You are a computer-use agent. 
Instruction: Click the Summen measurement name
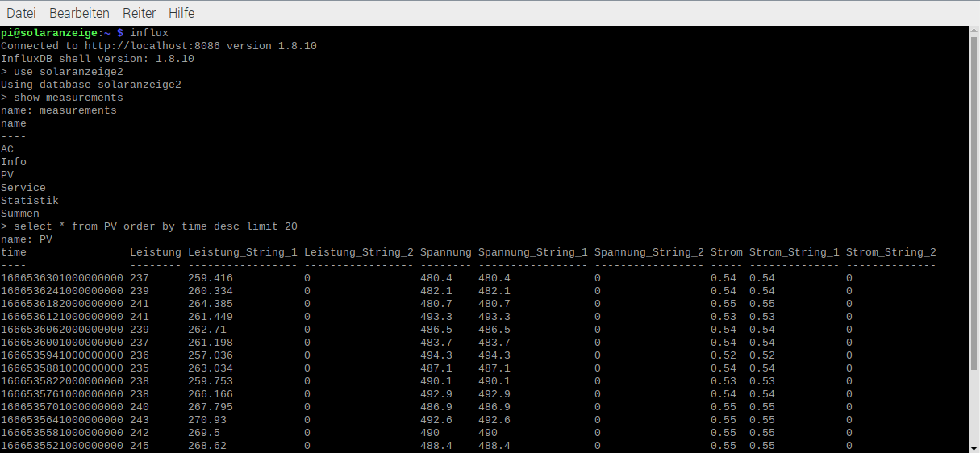(20, 214)
